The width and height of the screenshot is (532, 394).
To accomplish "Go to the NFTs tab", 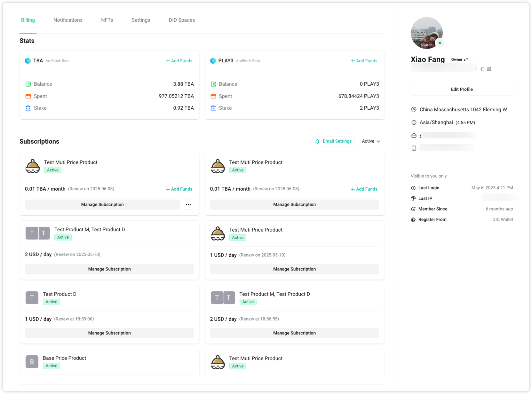I will [x=107, y=20].
